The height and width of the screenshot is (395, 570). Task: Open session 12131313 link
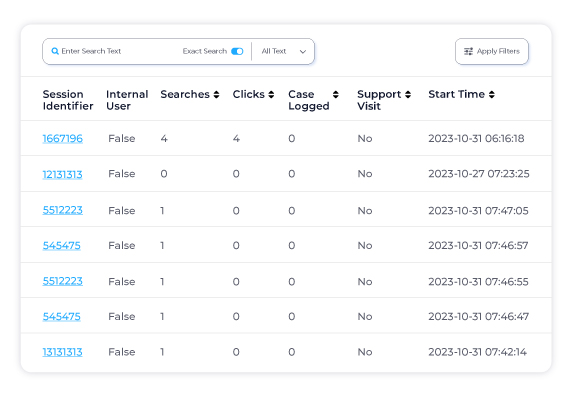pyautogui.click(x=63, y=174)
